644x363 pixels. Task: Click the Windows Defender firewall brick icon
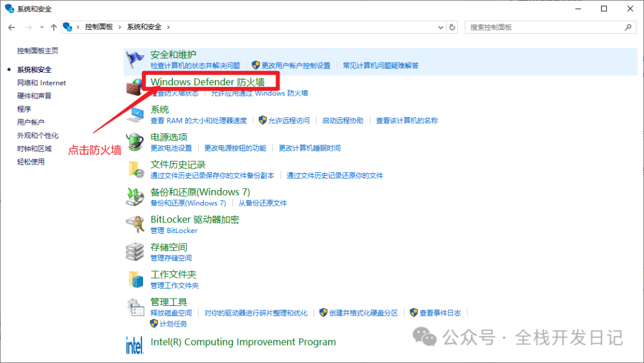(x=134, y=86)
